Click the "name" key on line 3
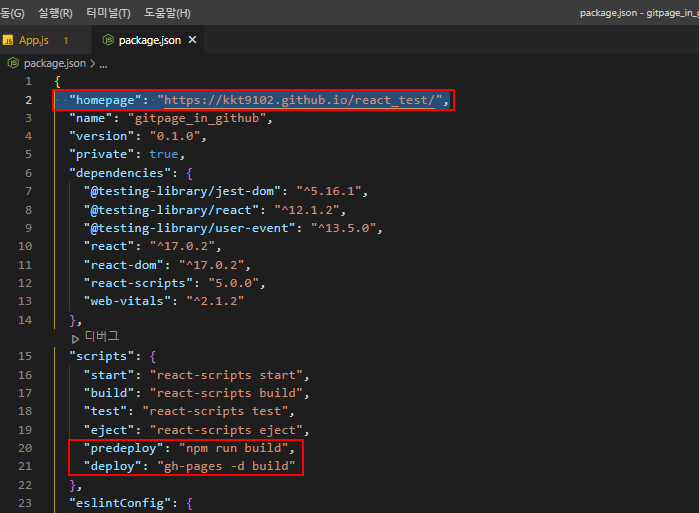Screen dimensions: 699x513 coord(90,118)
